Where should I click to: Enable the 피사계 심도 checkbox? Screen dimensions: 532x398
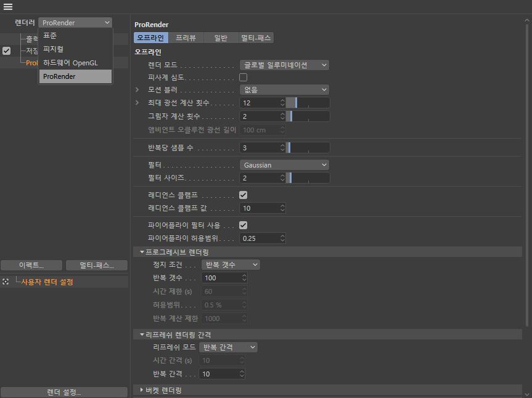tap(243, 77)
